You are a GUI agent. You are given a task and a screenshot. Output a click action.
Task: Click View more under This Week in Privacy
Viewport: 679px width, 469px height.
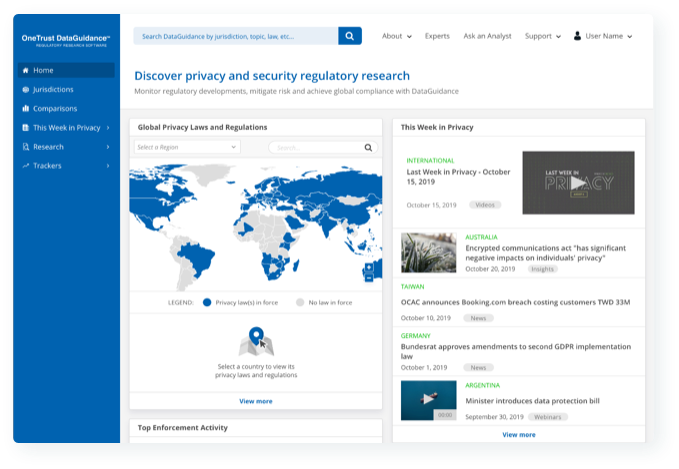point(519,435)
